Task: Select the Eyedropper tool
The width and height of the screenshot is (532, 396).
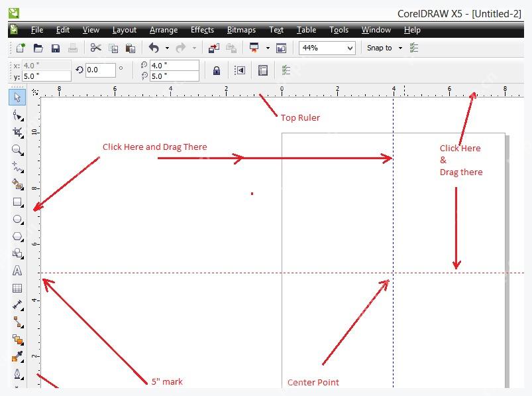Action: pos(17,357)
